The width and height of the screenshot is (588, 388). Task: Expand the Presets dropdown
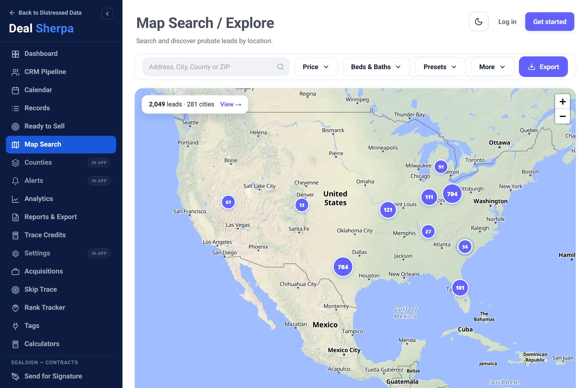coord(440,67)
